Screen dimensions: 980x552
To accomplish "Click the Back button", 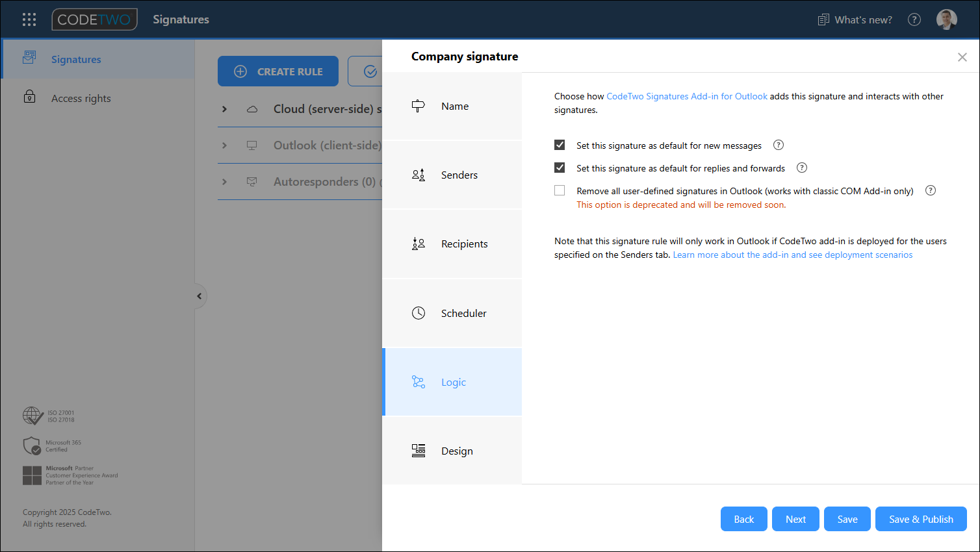I will (x=744, y=519).
